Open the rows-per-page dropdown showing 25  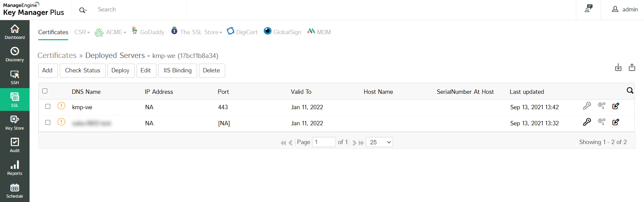tap(379, 142)
